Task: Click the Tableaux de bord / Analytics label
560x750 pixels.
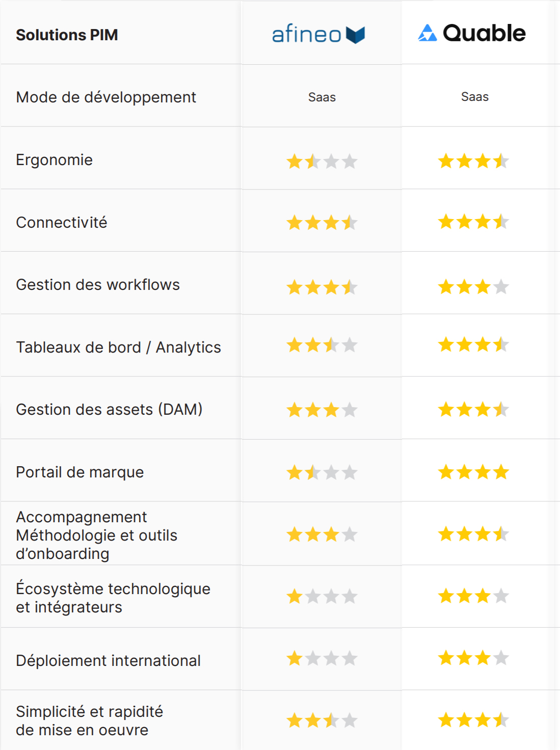Action: click(x=118, y=347)
